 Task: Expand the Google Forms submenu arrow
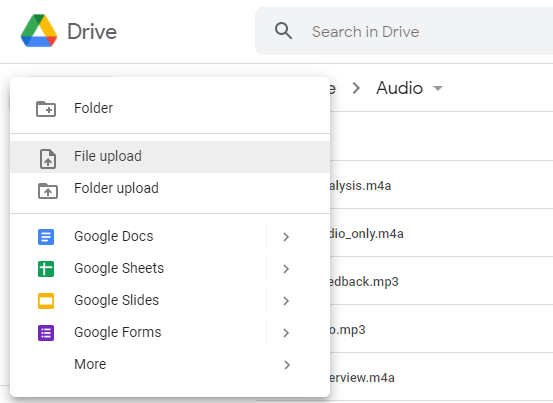click(286, 333)
